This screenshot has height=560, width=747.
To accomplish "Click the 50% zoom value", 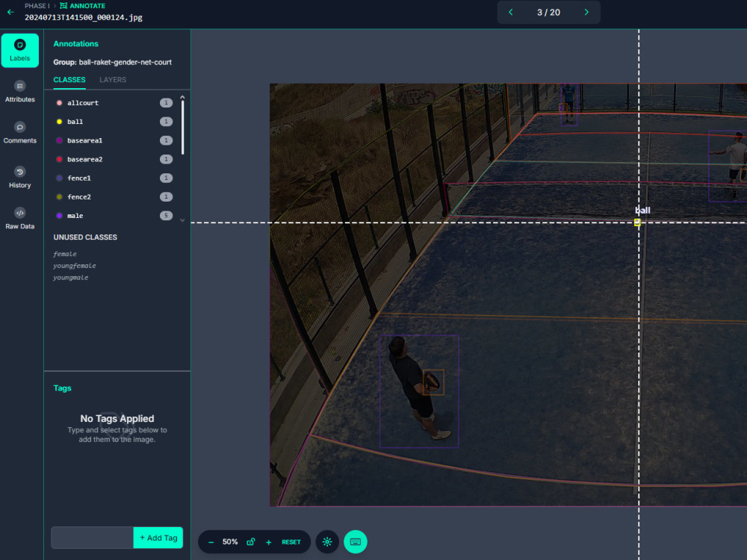I will pos(230,542).
